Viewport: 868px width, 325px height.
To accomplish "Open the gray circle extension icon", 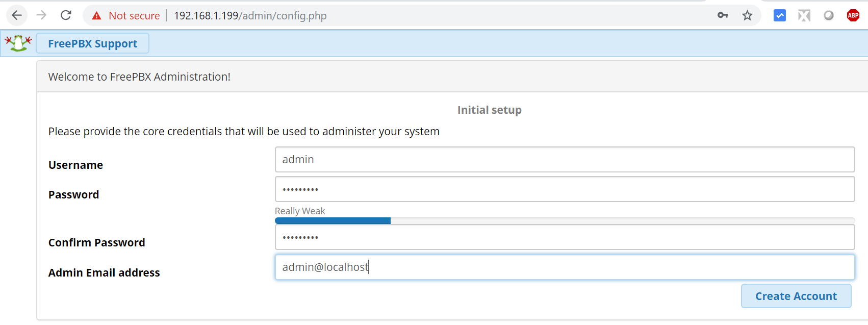I will point(828,15).
